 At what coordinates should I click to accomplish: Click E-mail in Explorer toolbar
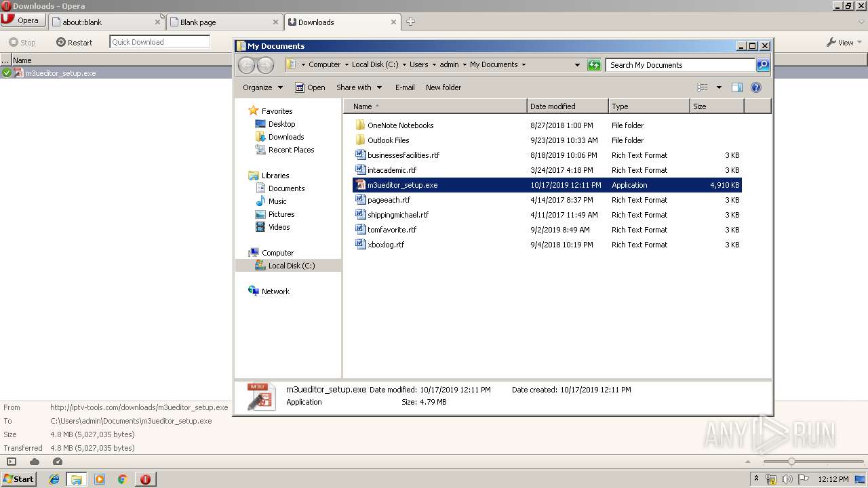click(x=405, y=87)
